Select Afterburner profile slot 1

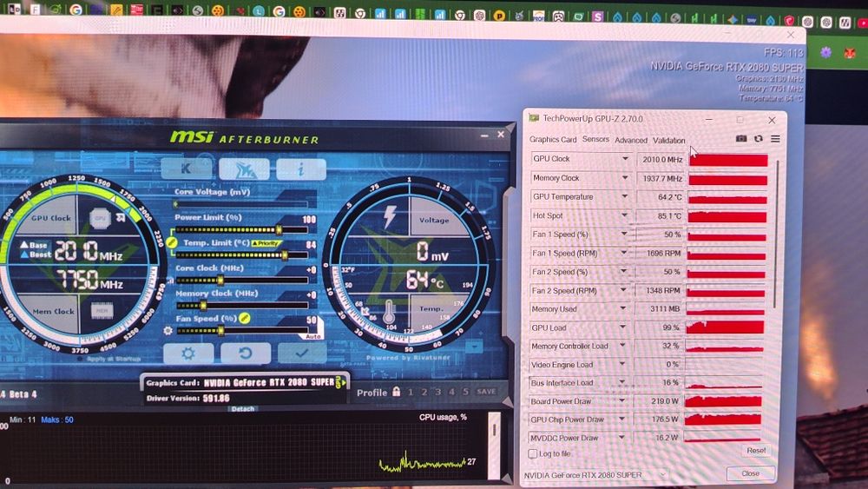click(411, 392)
